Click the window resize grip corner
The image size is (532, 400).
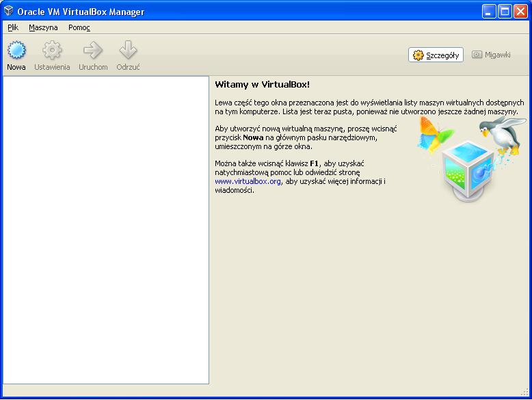[x=525, y=392]
